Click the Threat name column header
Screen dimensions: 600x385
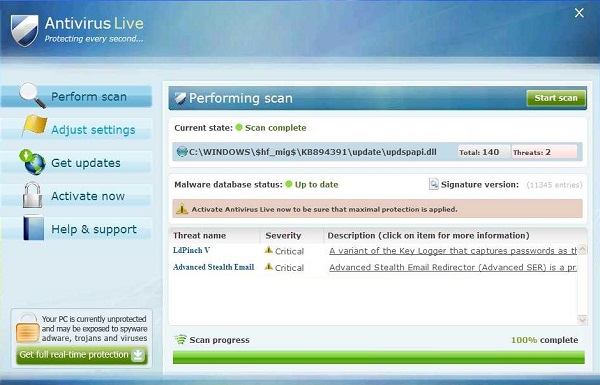click(199, 235)
